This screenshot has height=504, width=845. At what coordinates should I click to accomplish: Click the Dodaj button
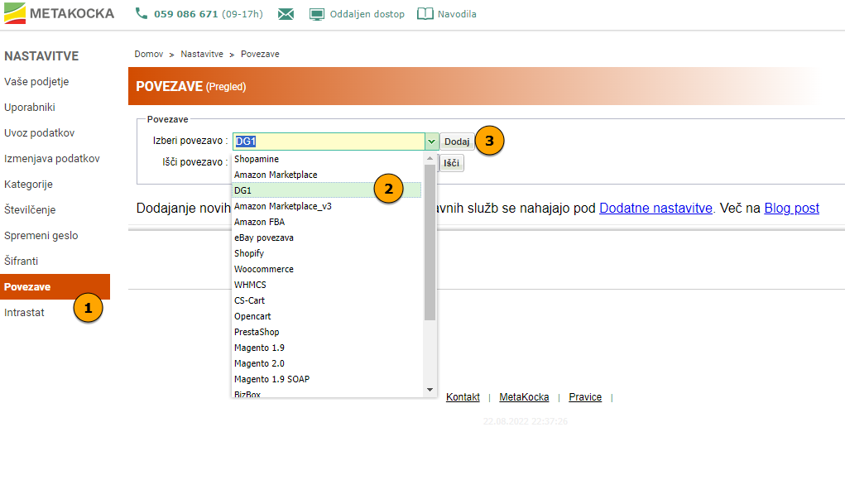click(457, 142)
